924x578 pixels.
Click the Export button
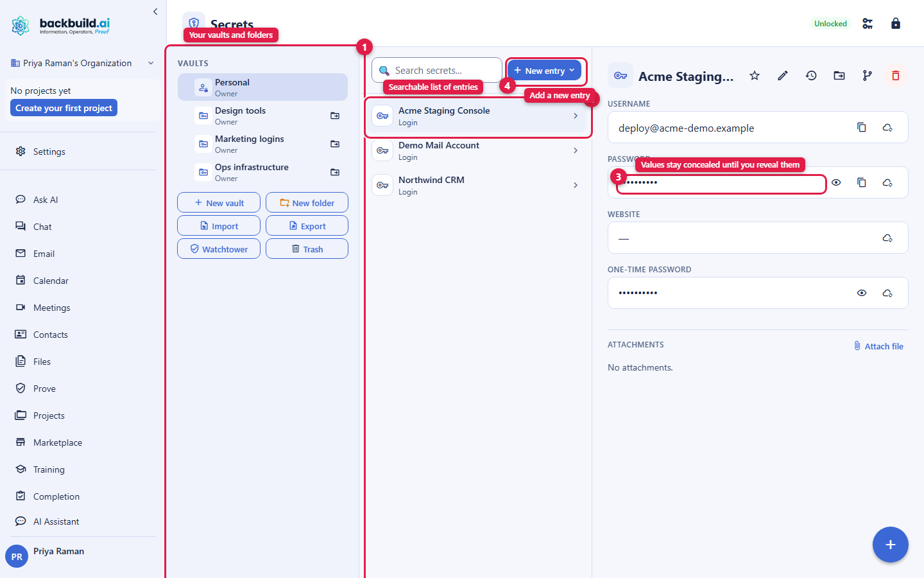[307, 225]
